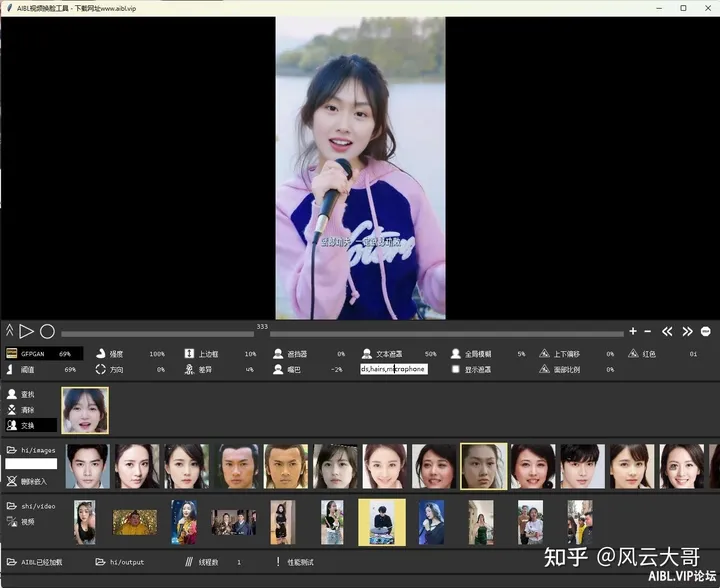Click the round white icon after the arrows
The width and height of the screenshot is (720, 588).
(x=706, y=331)
